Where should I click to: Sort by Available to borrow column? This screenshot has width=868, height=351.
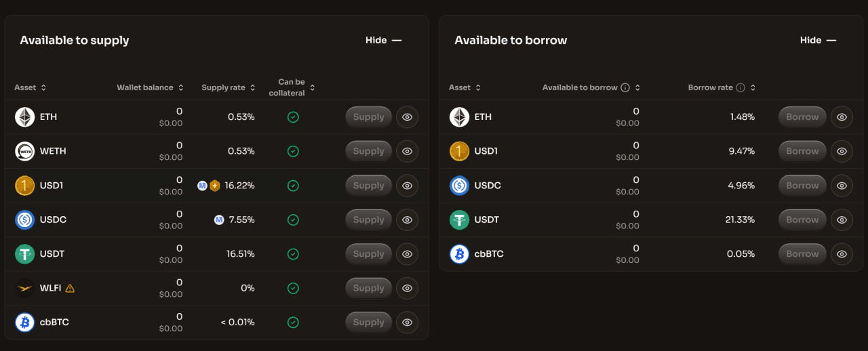point(591,87)
